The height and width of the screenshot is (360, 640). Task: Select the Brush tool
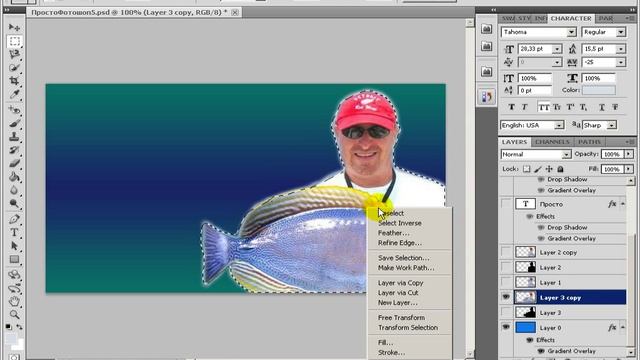point(14,123)
